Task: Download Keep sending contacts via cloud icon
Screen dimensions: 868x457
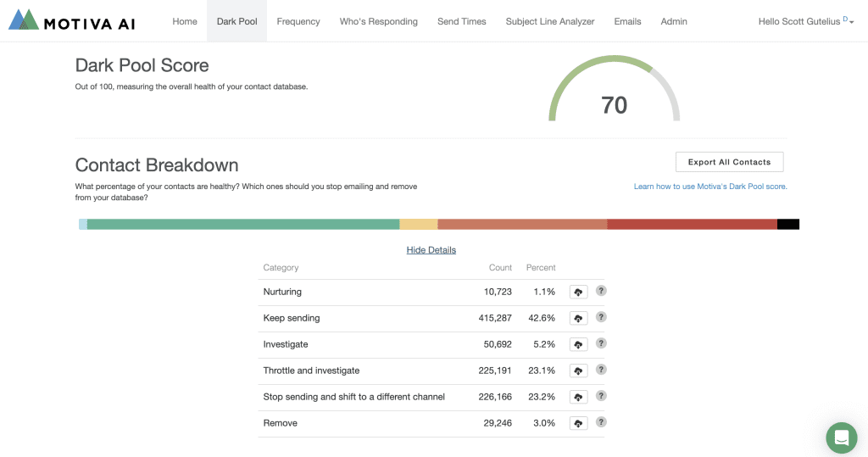Action: (x=578, y=318)
